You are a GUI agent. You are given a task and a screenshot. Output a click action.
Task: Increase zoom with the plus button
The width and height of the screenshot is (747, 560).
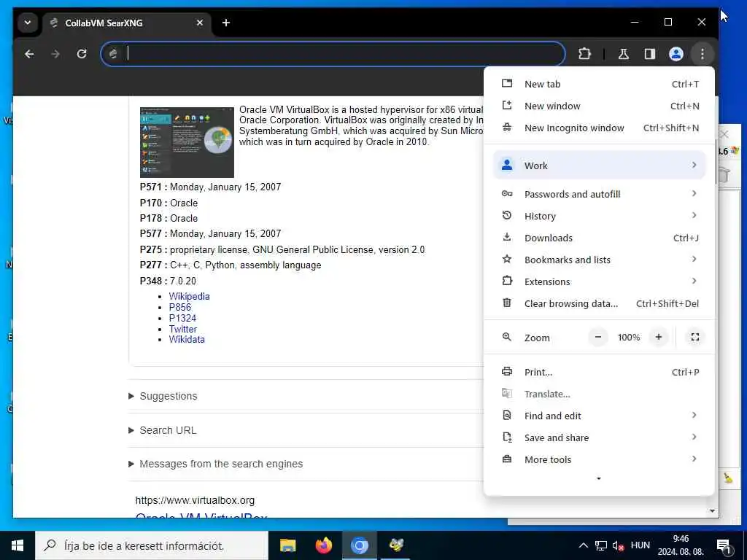[x=659, y=337]
